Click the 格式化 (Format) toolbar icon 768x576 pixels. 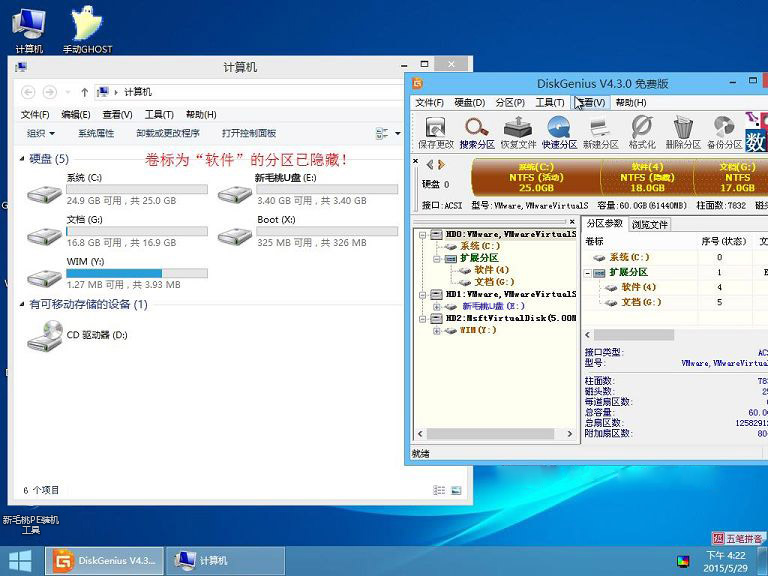point(641,132)
